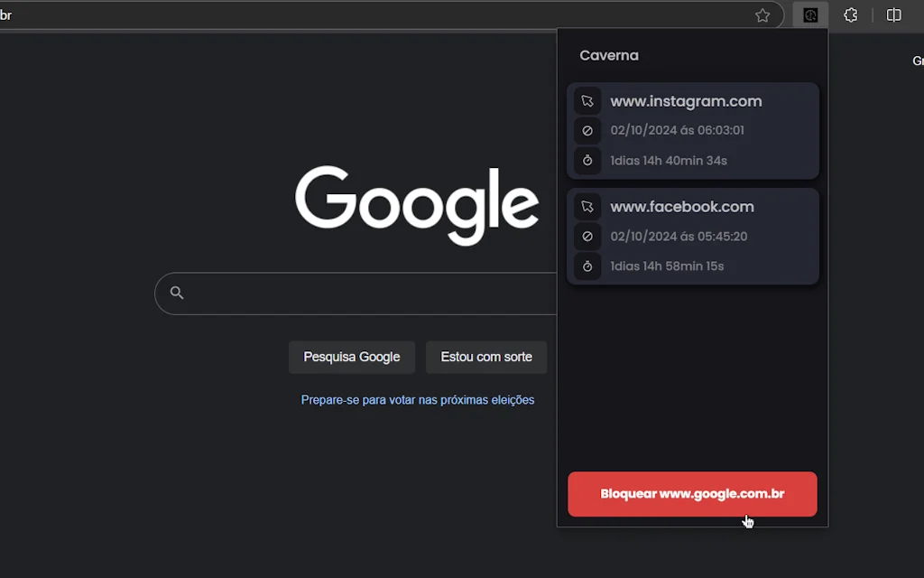The height and width of the screenshot is (578, 924).
Task: Click the Google logo
Action: click(417, 205)
